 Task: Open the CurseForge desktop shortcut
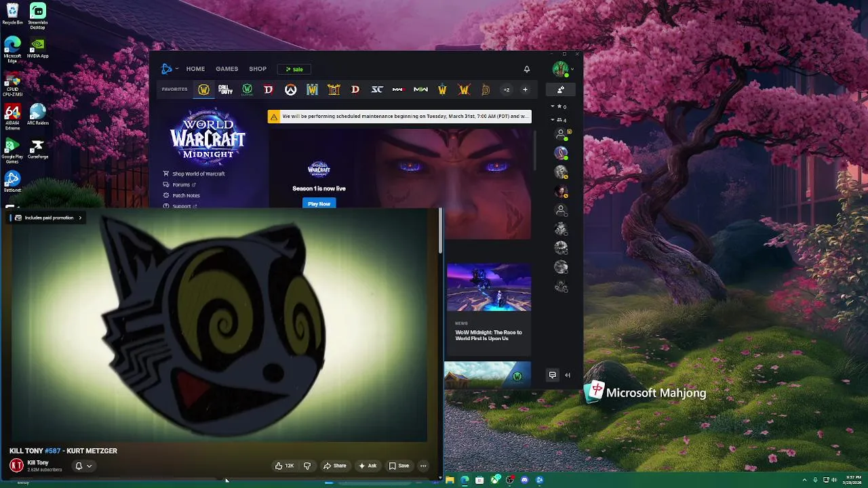tap(38, 148)
